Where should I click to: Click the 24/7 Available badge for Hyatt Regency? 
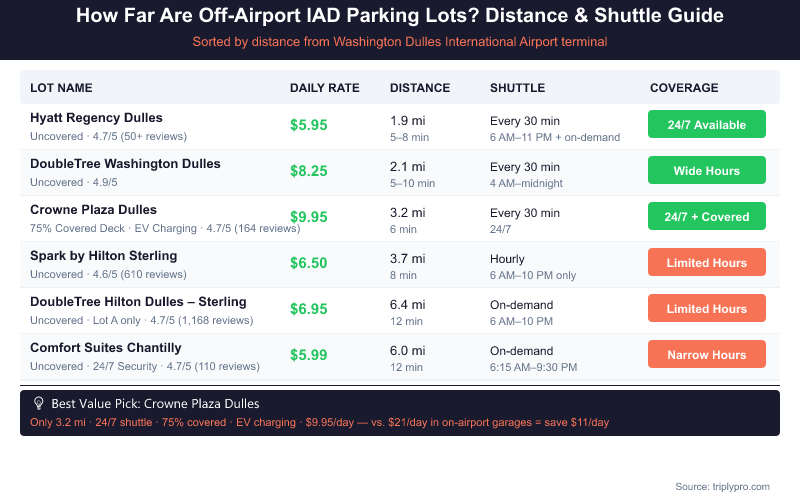coord(706,124)
